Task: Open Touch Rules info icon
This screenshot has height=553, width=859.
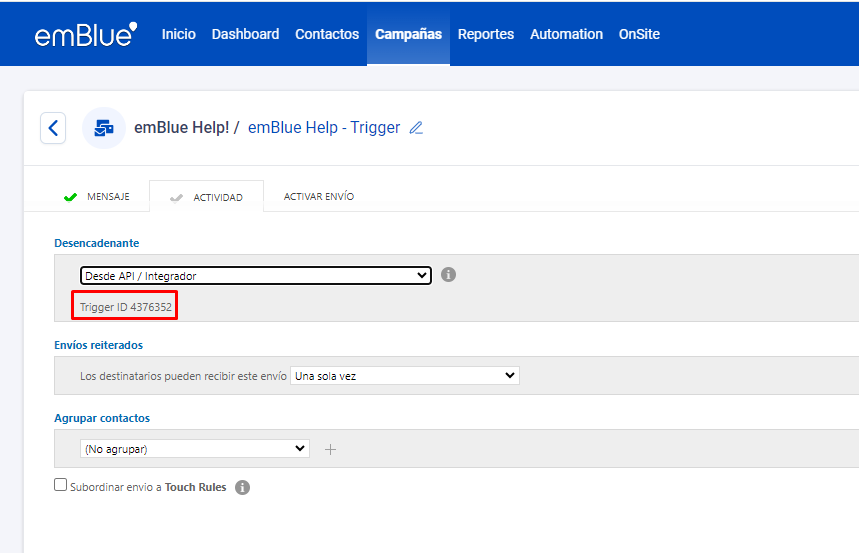Action: (242, 487)
